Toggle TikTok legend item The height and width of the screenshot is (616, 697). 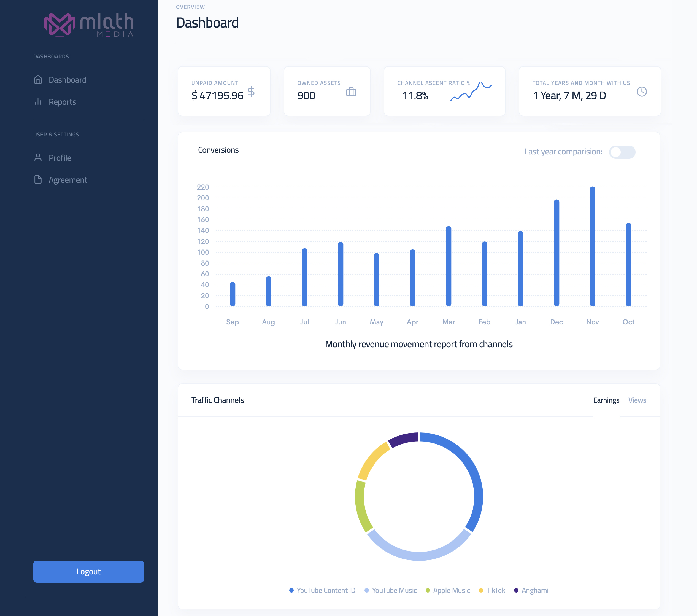coord(492,590)
